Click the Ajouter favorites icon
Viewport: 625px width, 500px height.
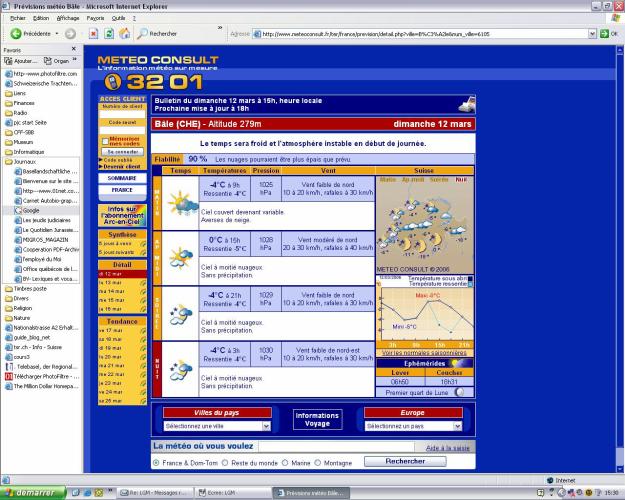8,61
